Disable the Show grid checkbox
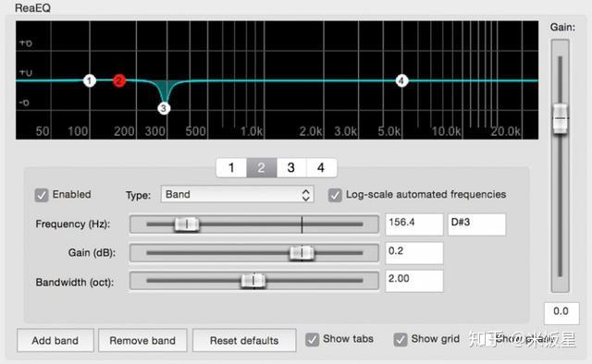 401,339
